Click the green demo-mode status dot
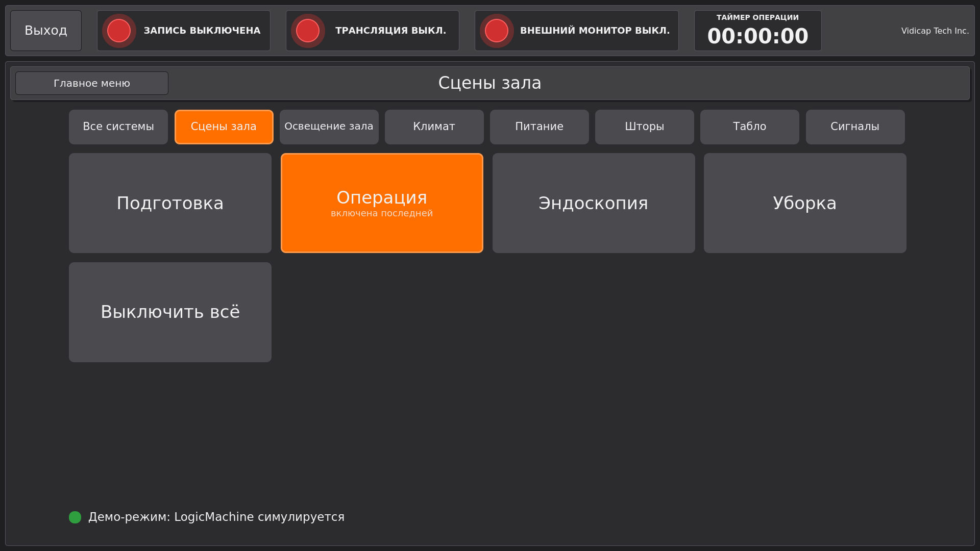Screen dimensions: 980x551 point(75,517)
